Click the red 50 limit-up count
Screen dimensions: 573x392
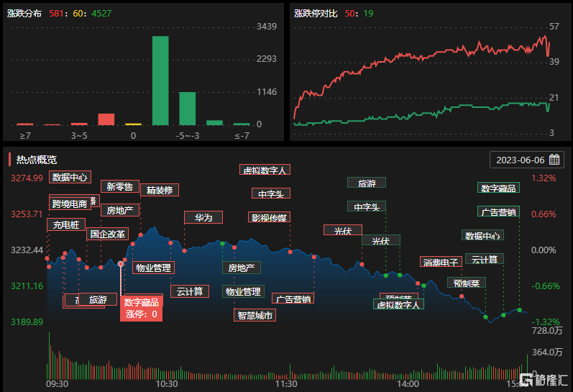pos(349,14)
